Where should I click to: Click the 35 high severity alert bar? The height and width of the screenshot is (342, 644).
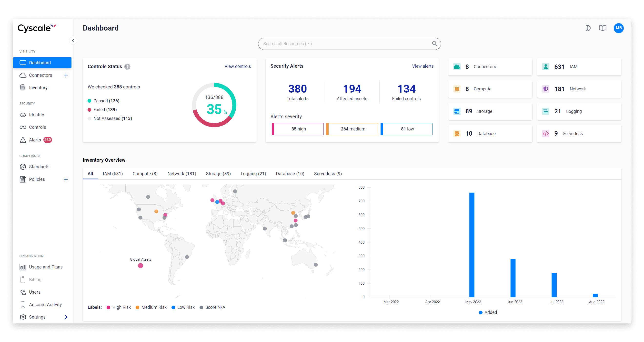pyautogui.click(x=298, y=129)
